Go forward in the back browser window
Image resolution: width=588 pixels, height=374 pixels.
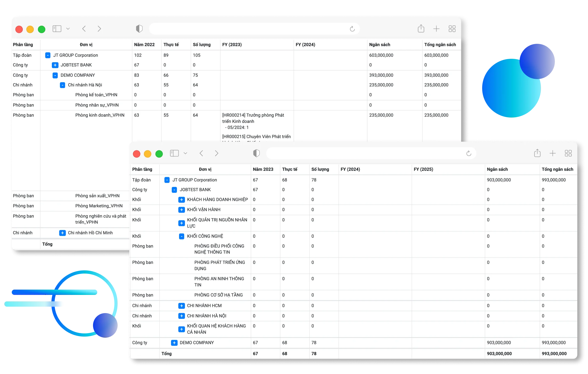[x=99, y=29]
